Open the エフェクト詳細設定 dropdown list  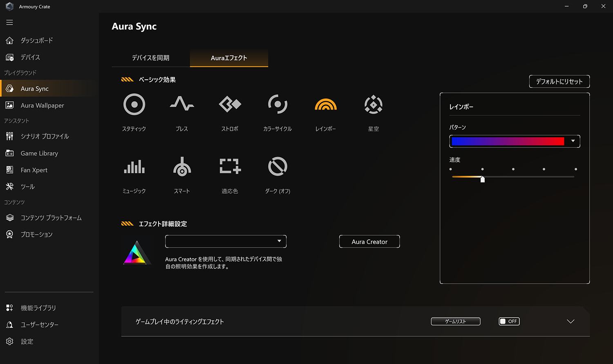point(226,241)
